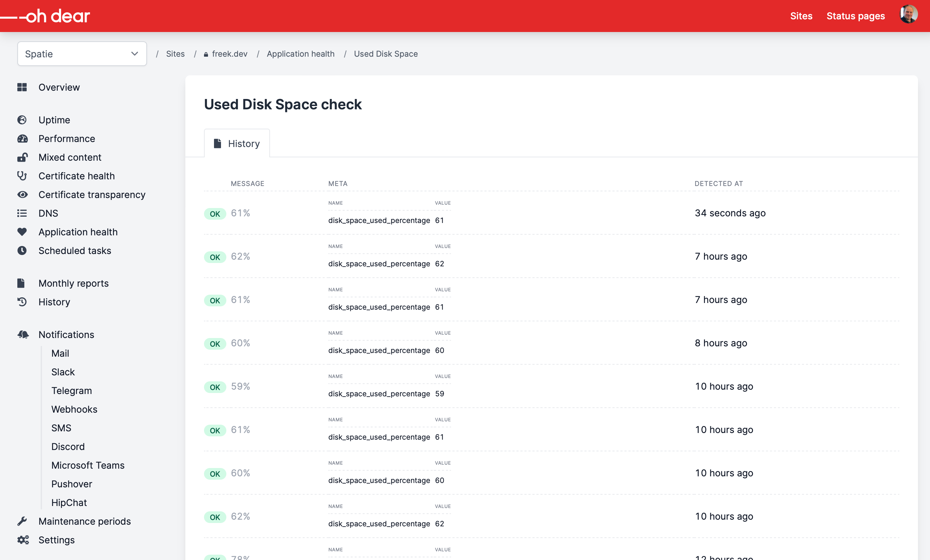Click OK badge on 34 seconds ago row
This screenshot has height=560, width=930.
coord(215,214)
